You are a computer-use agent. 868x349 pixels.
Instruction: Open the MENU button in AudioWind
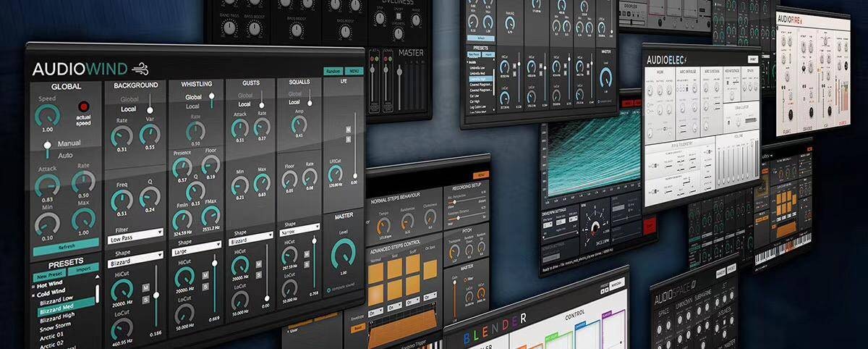tap(354, 71)
